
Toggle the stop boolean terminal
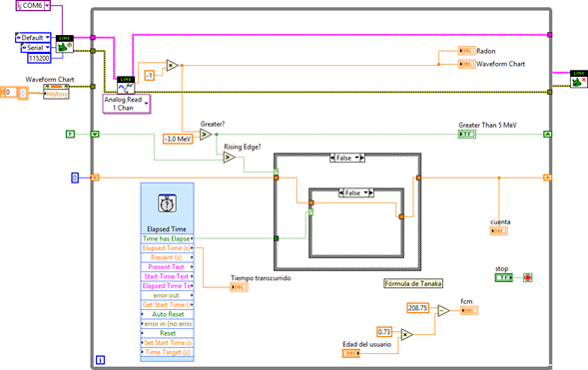[503, 278]
